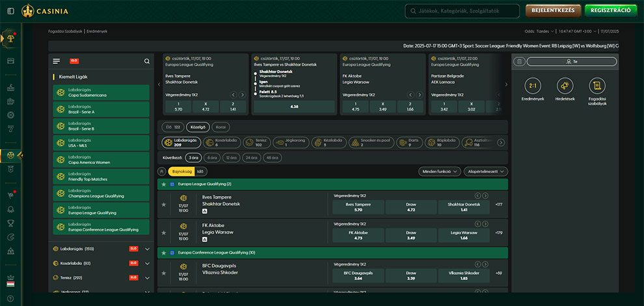Image resolution: width=644 pixels, height=306 pixels.
Task: Open the bet slip icon left of Te
Action: 519,62
